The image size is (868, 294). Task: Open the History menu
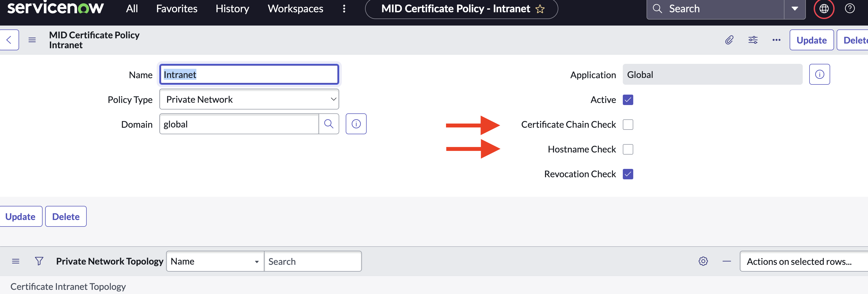232,9
